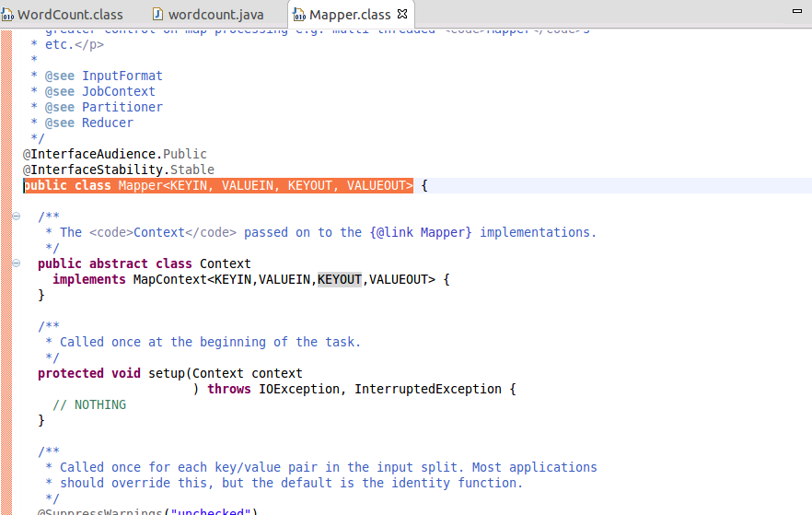
Task: Click IOException in the throws clause
Action: coord(299,389)
